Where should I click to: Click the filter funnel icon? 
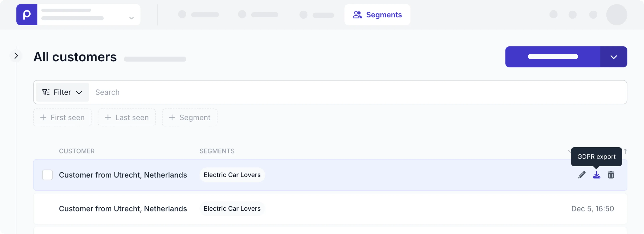(46, 92)
